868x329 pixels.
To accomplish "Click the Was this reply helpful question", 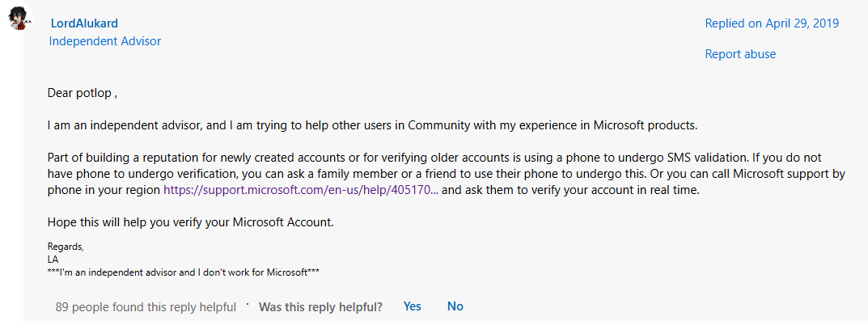I will coord(320,307).
